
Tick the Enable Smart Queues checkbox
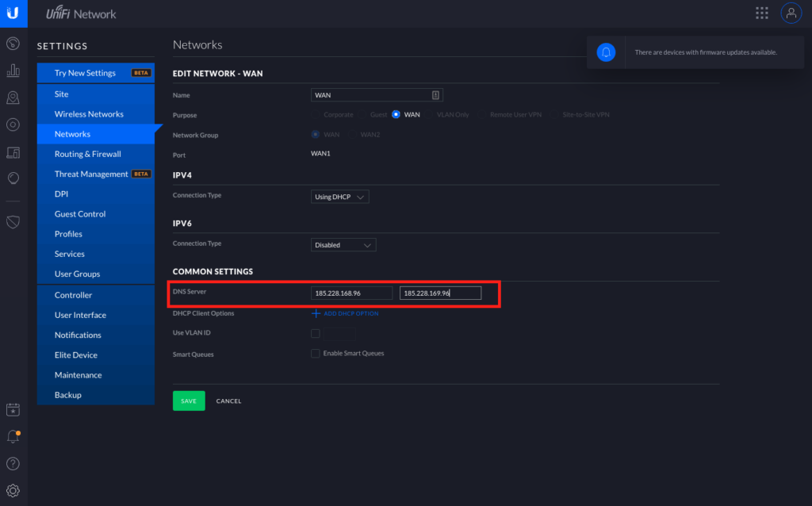316,353
